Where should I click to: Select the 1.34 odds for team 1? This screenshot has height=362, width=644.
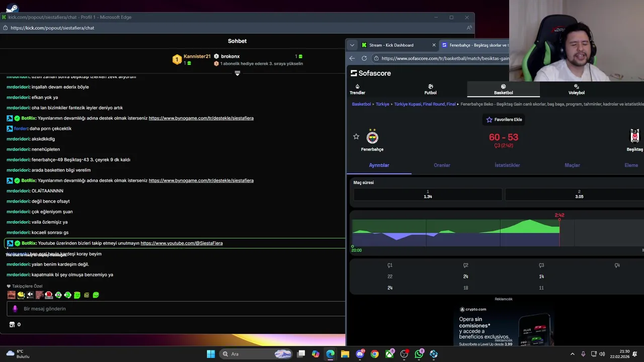pyautogui.click(x=428, y=195)
